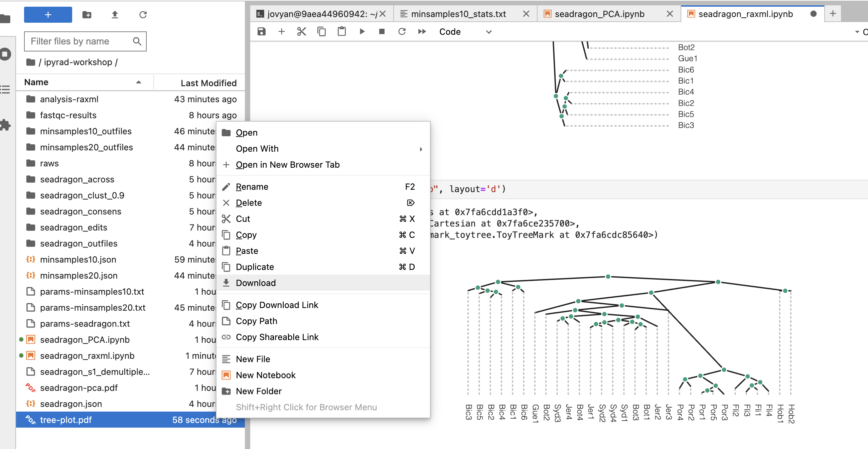Create a new folder via toolbar icon
Screen dimensions: 868x449
coord(87,14)
